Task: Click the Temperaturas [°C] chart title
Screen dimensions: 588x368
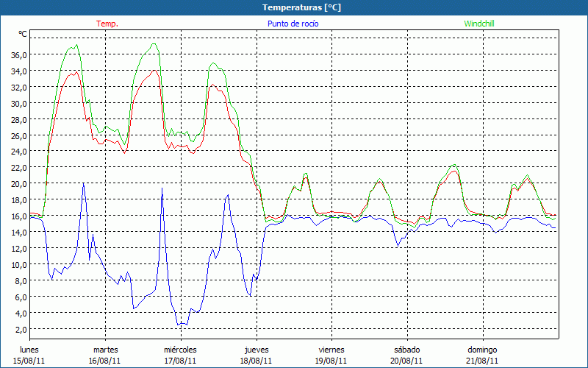Action: pos(302,7)
